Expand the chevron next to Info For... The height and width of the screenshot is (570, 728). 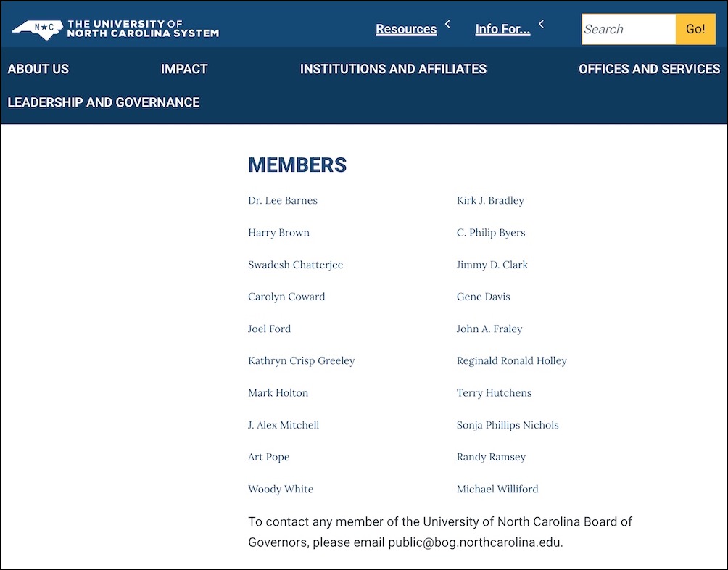click(541, 24)
